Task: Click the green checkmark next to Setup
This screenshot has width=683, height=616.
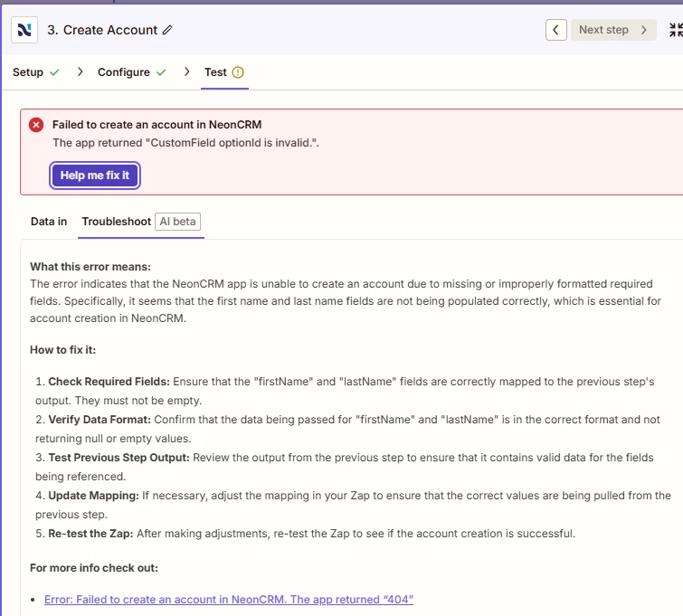Action: coord(54,72)
